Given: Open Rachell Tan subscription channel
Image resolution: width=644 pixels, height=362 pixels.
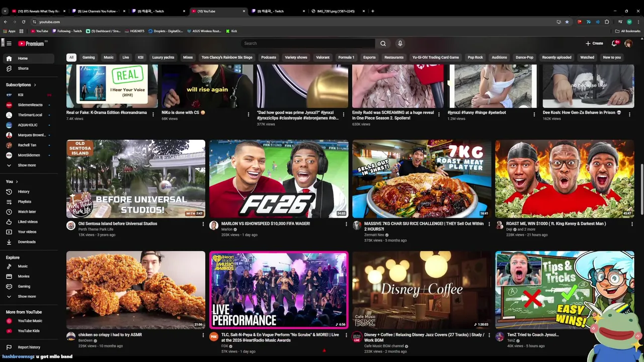Looking at the screenshot, I should (x=29, y=145).
